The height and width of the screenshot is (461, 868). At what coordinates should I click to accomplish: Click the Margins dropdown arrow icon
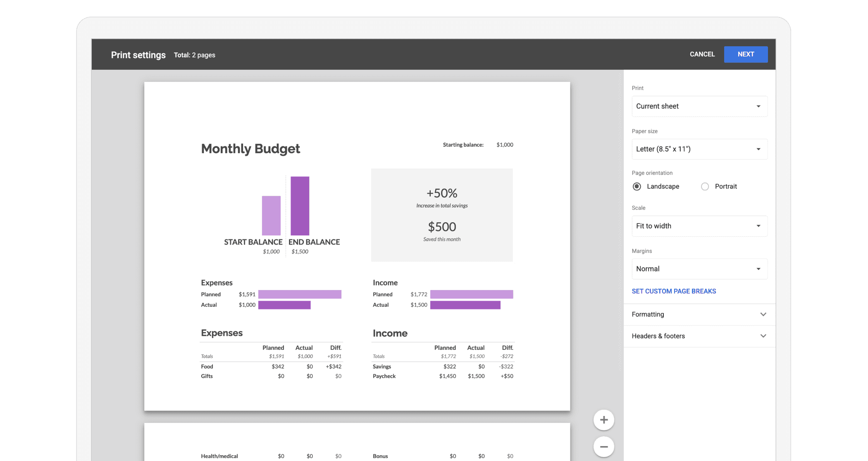point(758,269)
